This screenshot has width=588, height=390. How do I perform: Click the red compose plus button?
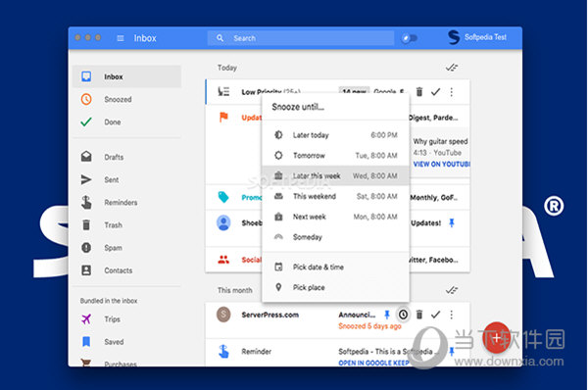(x=496, y=337)
